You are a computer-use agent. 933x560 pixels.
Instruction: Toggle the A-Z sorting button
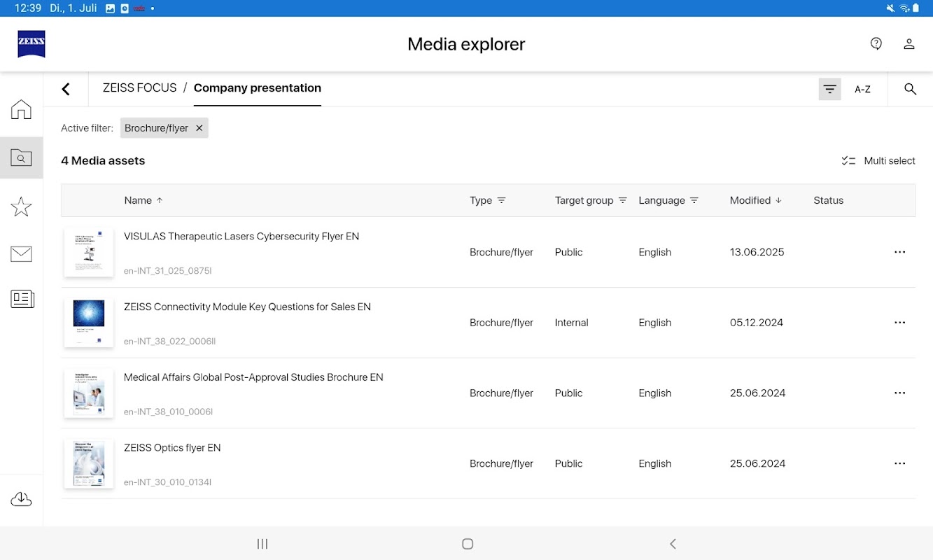[x=862, y=89]
